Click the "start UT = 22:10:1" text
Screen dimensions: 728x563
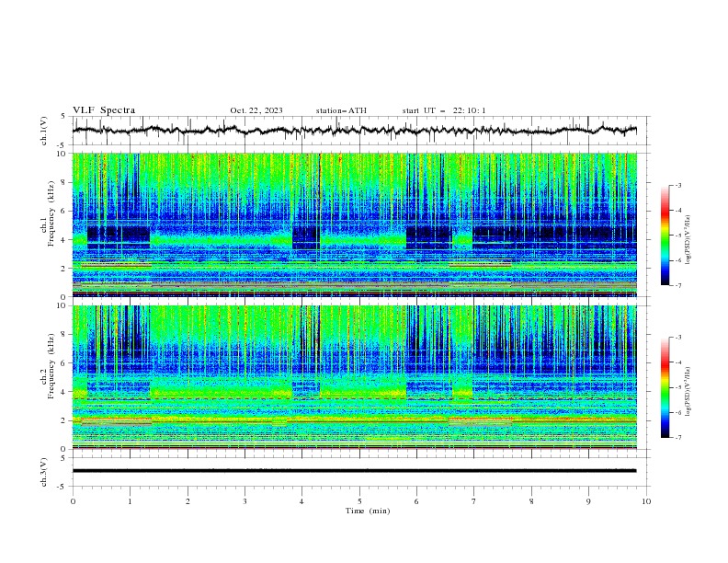444,110
